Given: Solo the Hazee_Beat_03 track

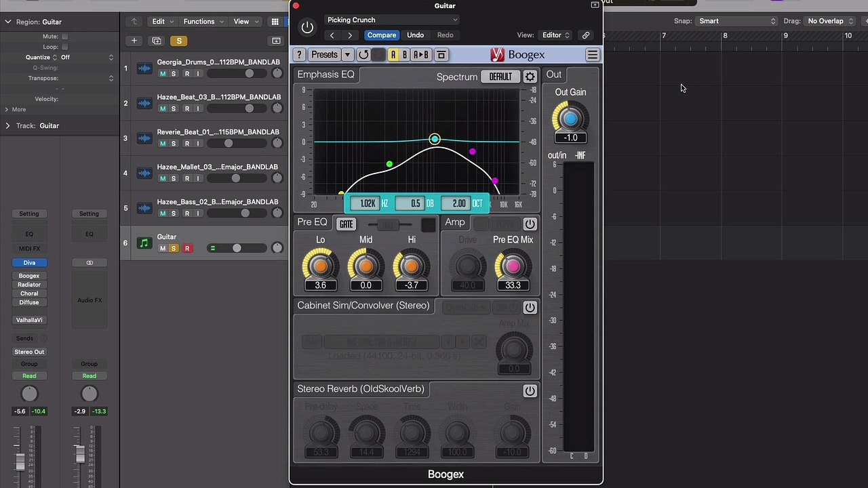Looking at the screenshot, I should coord(174,108).
